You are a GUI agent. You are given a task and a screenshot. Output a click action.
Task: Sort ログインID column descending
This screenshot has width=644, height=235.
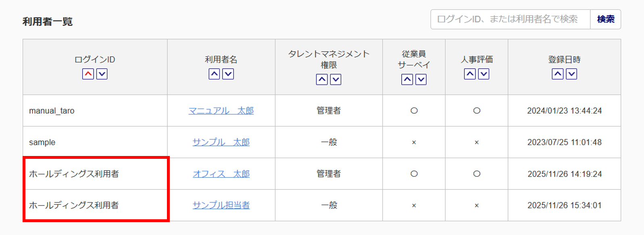click(102, 74)
